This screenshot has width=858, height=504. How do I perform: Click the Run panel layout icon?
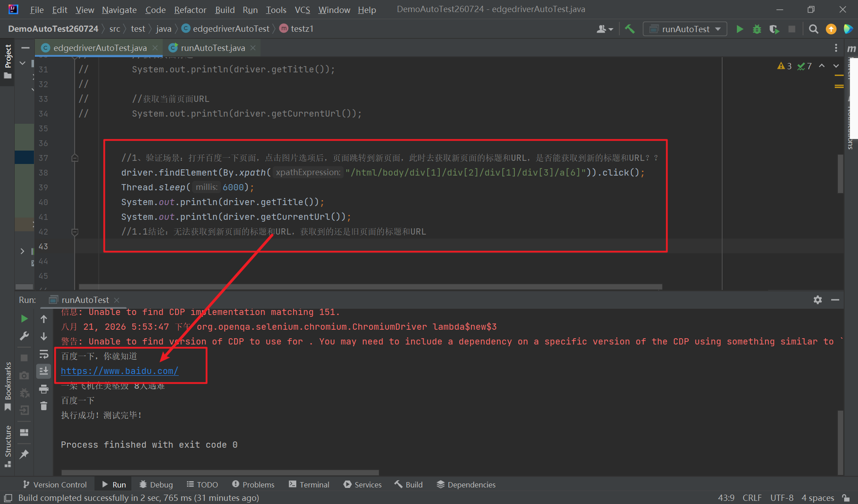[24, 432]
